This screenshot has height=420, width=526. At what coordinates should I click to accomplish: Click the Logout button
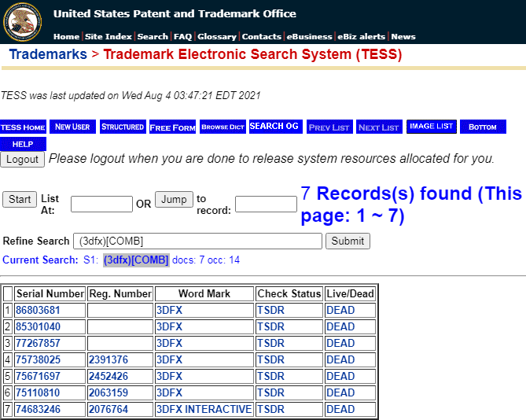click(23, 160)
